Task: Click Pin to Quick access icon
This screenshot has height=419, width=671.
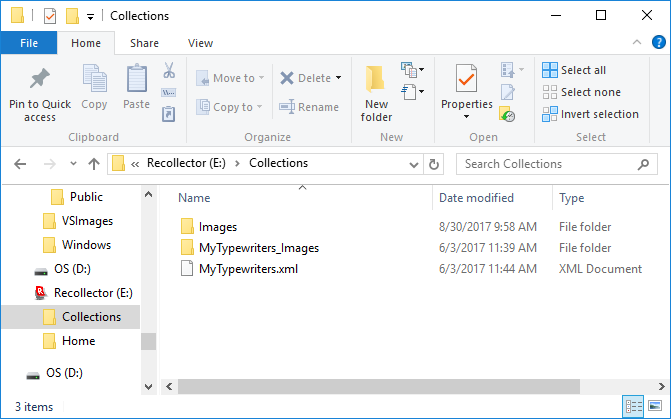Action: point(40,81)
